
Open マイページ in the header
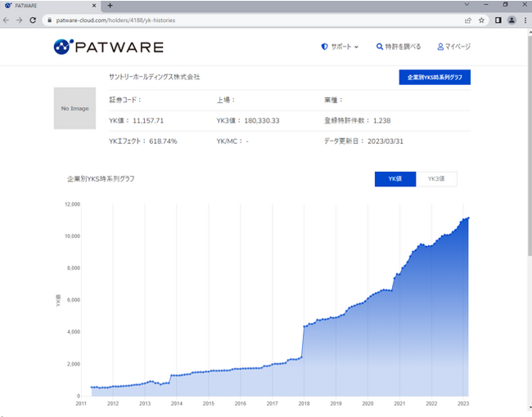(x=454, y=47)
